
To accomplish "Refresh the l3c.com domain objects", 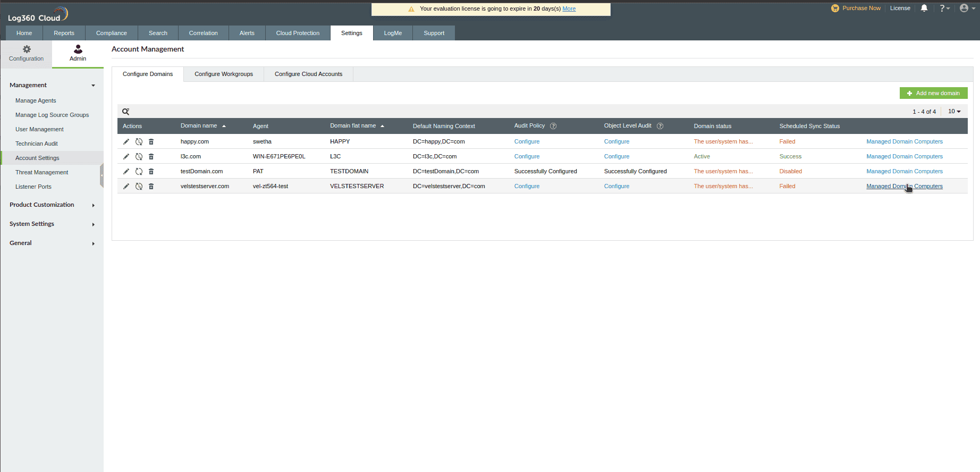I will [x=139, y=156].
